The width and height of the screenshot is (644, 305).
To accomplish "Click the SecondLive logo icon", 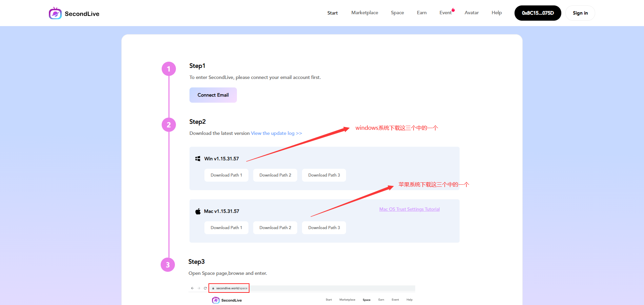I will [55, 13].
